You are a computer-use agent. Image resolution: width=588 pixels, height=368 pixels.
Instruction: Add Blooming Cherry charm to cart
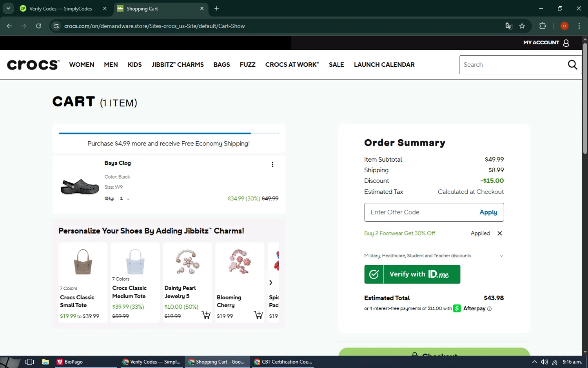point(258,315)
